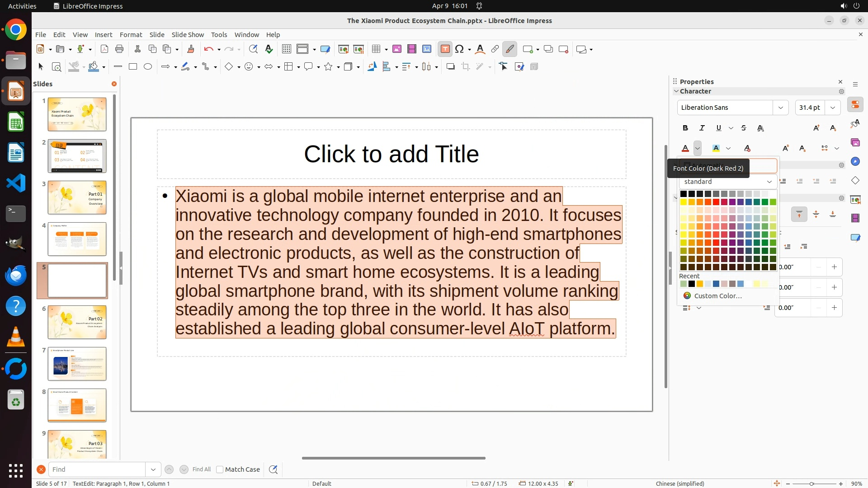Toggle Bold formatting in Properties
The width and height of the screenshot is (868, 488).
point(685,128)
